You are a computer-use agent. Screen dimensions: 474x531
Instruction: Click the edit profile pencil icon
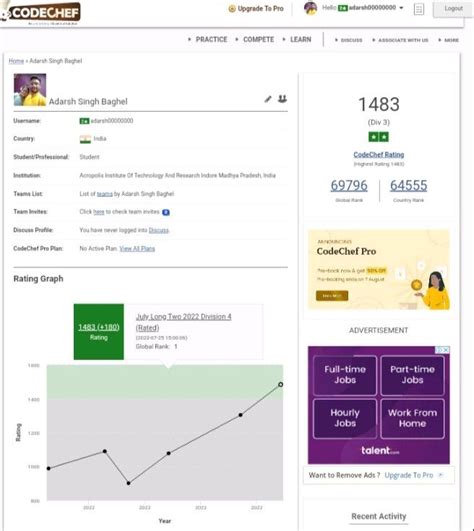coord(268,99)
